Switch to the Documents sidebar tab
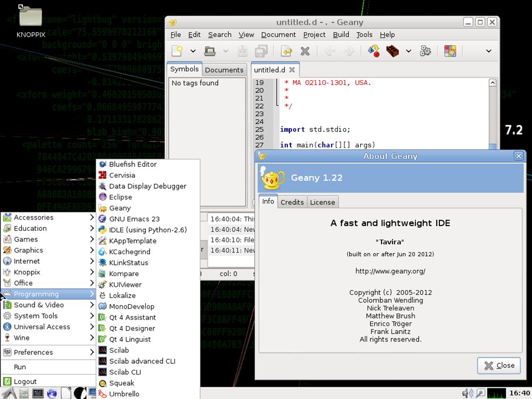The height and width of the screenshot is (399, 532). coord(225,70)
